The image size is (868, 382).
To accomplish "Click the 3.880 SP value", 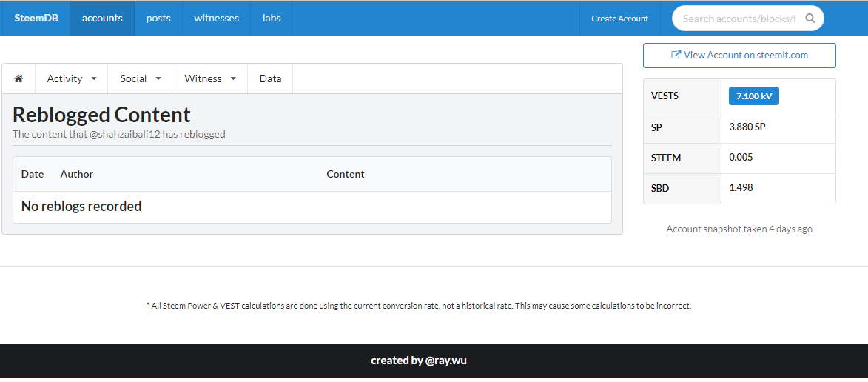I will 747,127.
